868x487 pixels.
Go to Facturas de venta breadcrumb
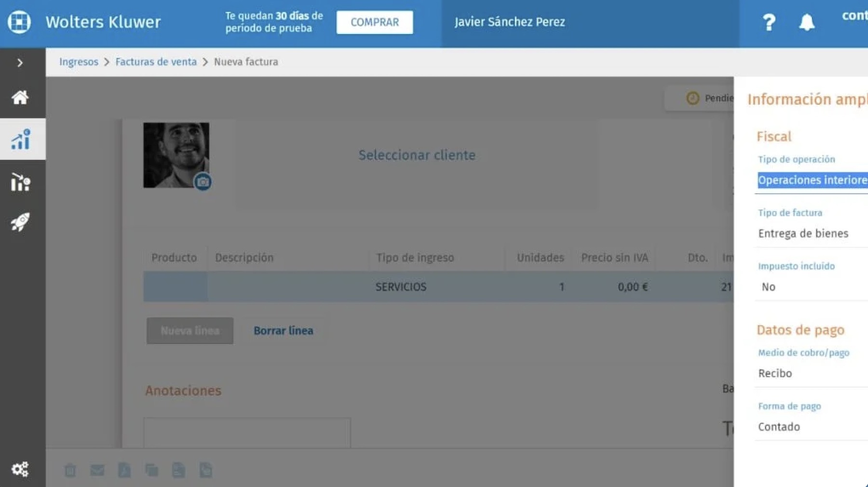[156, 62]
